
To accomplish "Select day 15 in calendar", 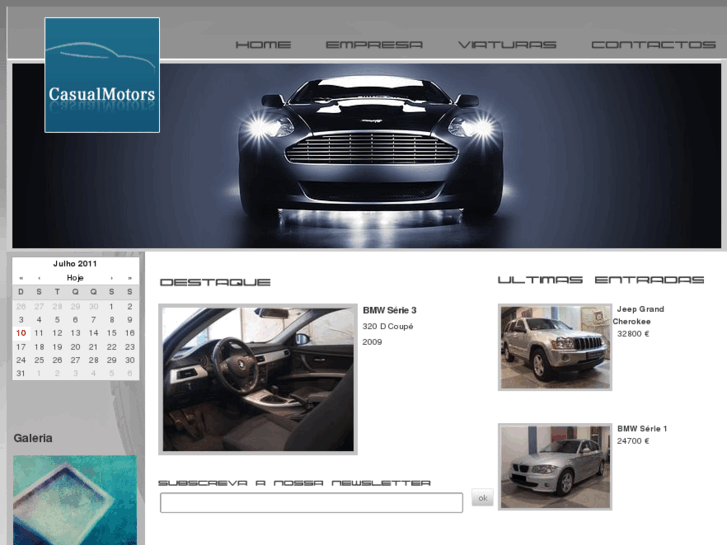I will click(x=112, y=333).
